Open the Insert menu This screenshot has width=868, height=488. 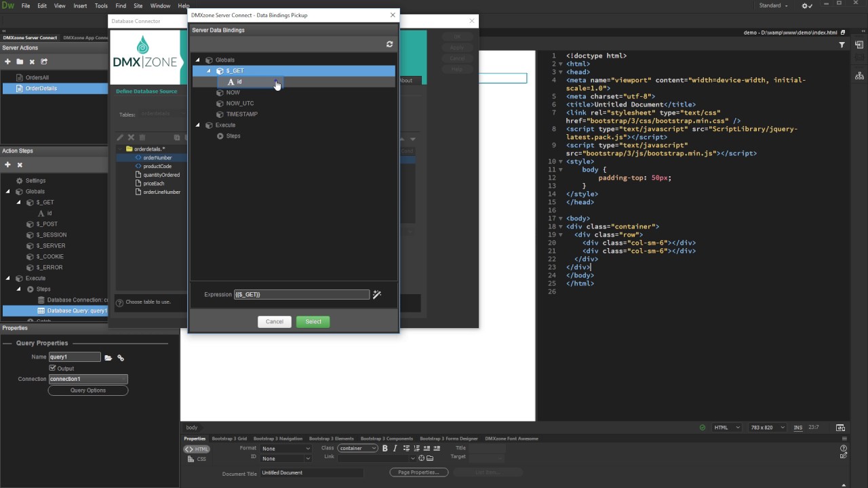pos(80,5)
